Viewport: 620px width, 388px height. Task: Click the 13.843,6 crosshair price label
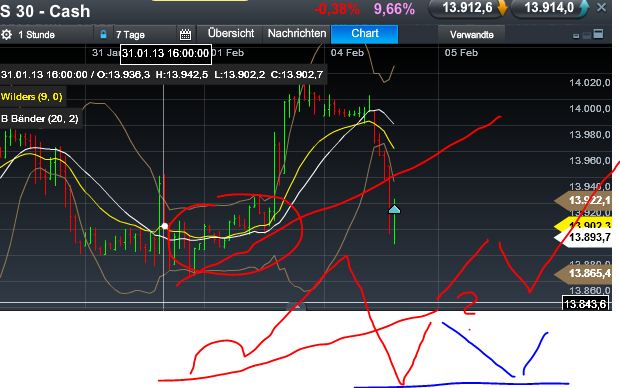585,304
